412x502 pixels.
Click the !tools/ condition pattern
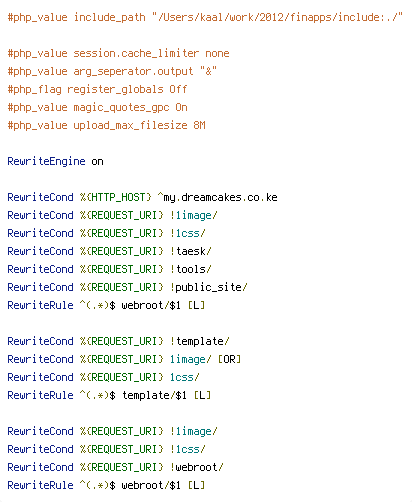(190, 269)
